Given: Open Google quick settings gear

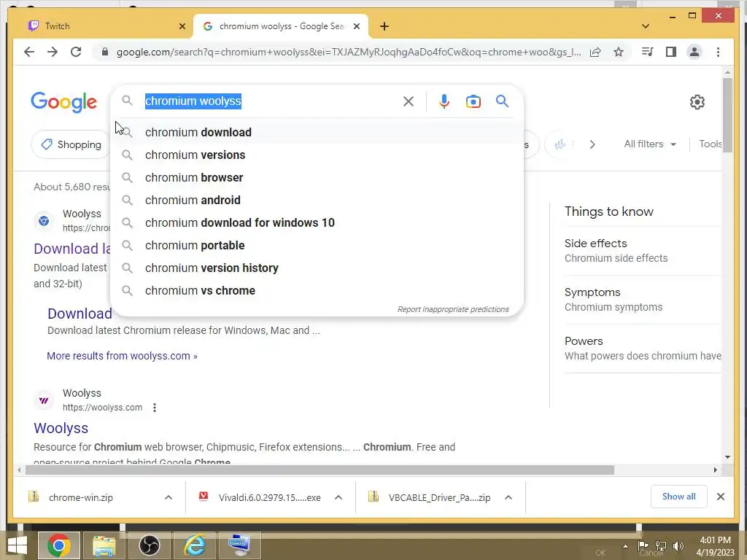Looking at the screenshot, I should (x=697, y=102).
